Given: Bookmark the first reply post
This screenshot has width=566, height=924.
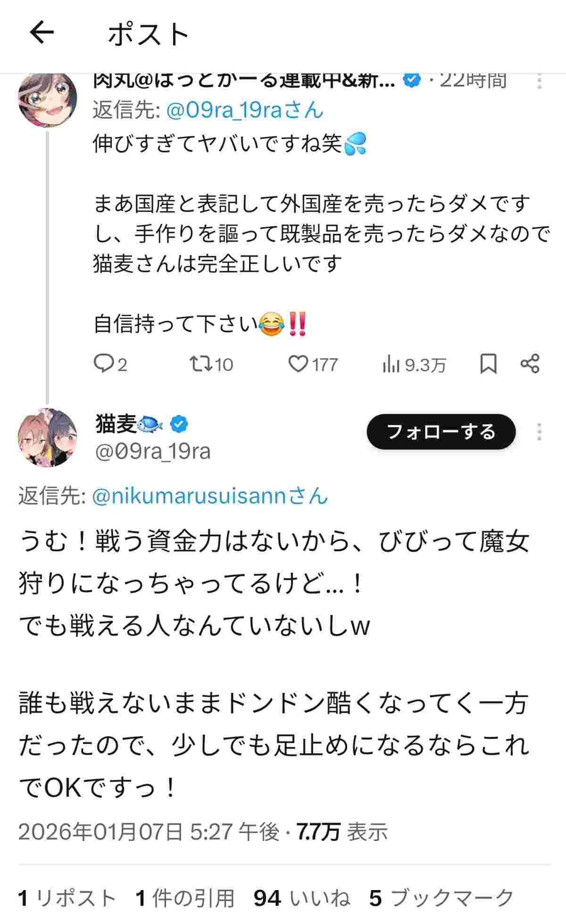Looking at the screenshot, I should coord(488,364).
